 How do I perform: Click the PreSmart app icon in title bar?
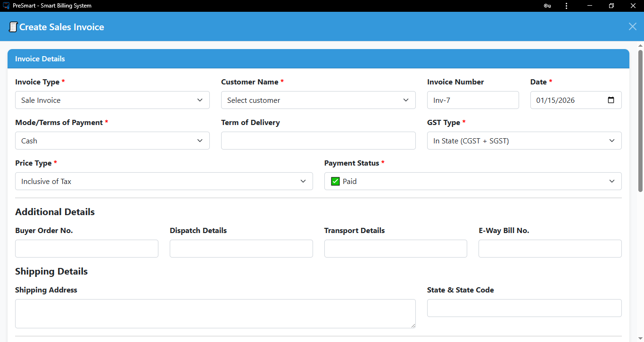click(6, 6)
